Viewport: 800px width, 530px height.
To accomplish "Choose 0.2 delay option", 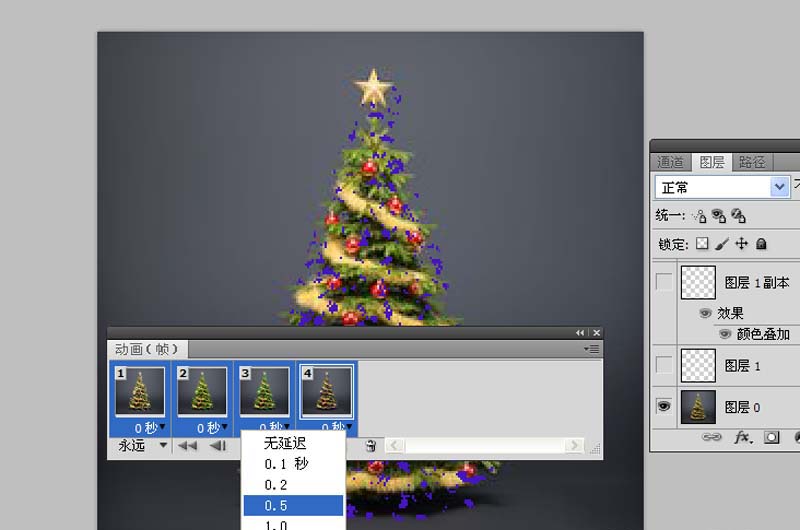I will [x=293, y=485].
